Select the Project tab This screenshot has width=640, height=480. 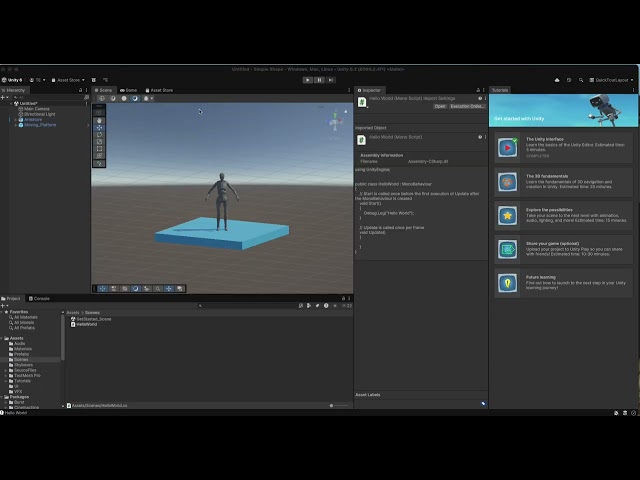[11, 298]
